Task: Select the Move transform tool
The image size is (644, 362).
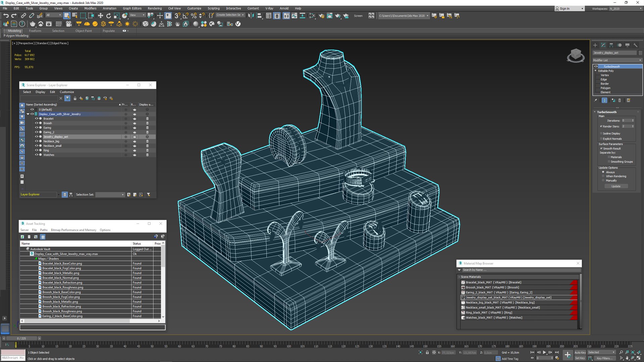Action: pyautogui.click(x=100, y=15)
